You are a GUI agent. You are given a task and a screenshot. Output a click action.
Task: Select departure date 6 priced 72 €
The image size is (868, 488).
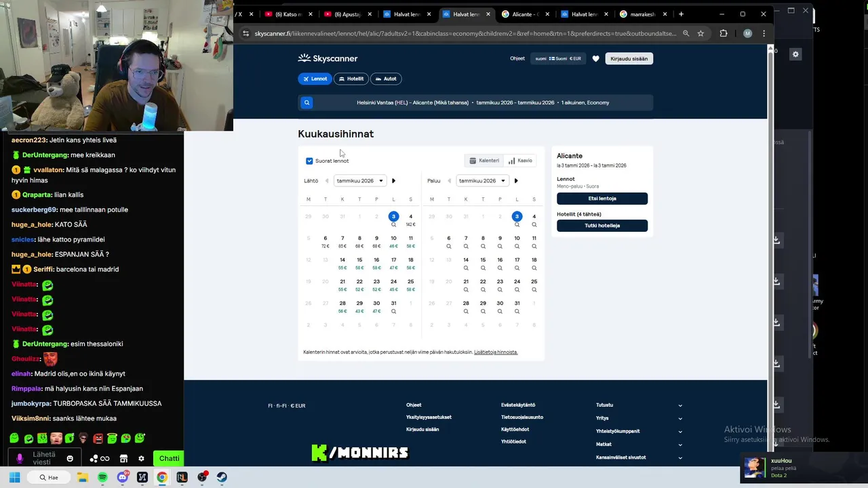point(325,241)
